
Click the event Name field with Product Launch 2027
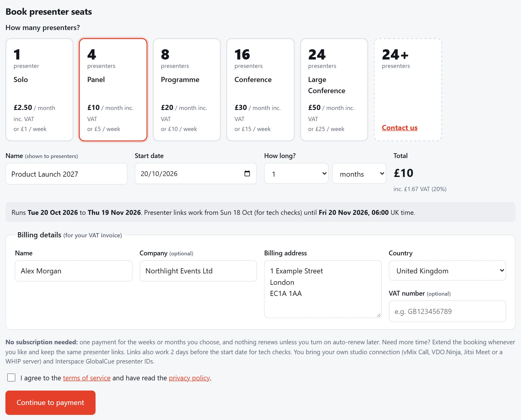[66, 174]
